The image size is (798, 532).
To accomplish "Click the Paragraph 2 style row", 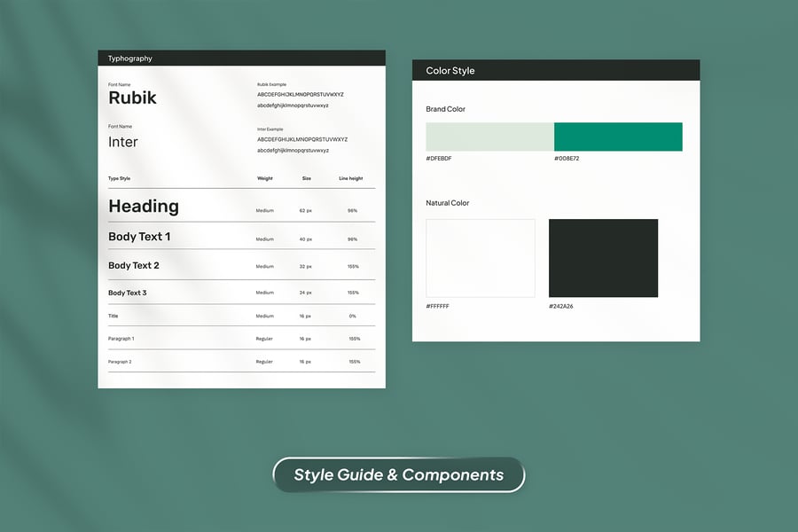I will pyautogui.click(x=120, y=362).
